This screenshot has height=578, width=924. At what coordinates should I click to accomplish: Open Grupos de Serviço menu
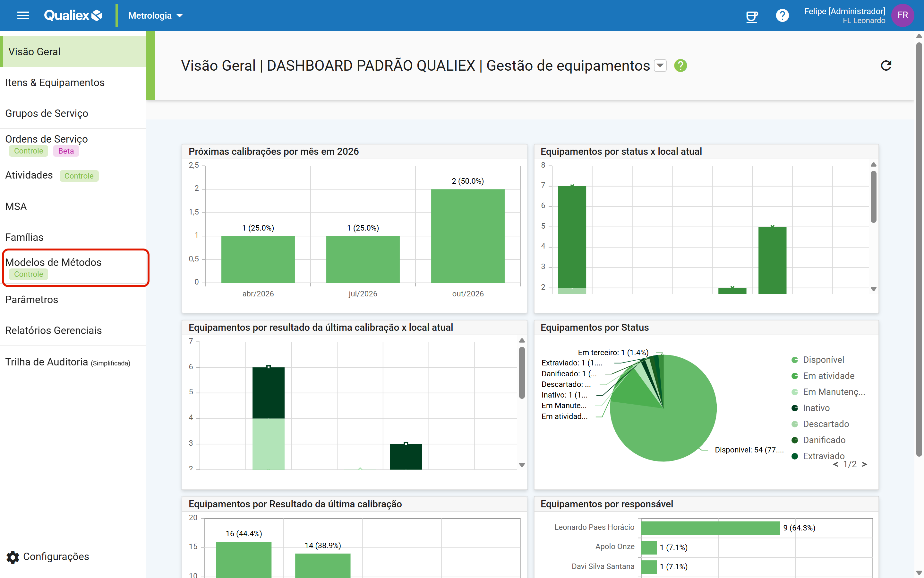pos(73,114)
